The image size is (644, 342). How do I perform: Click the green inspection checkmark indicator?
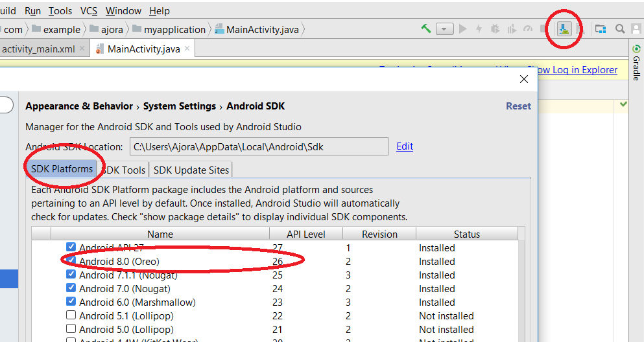tap(623, 104)
